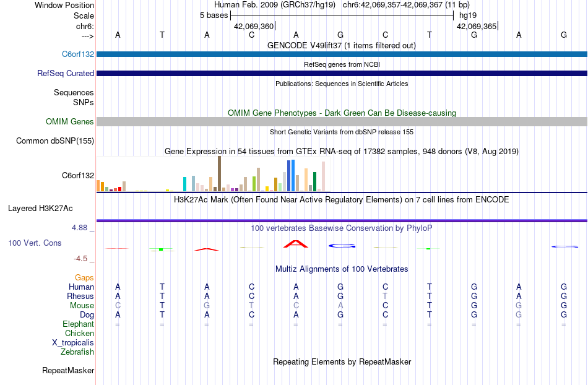Click the OMIM Gene Phenotypes title

[342, 113]
